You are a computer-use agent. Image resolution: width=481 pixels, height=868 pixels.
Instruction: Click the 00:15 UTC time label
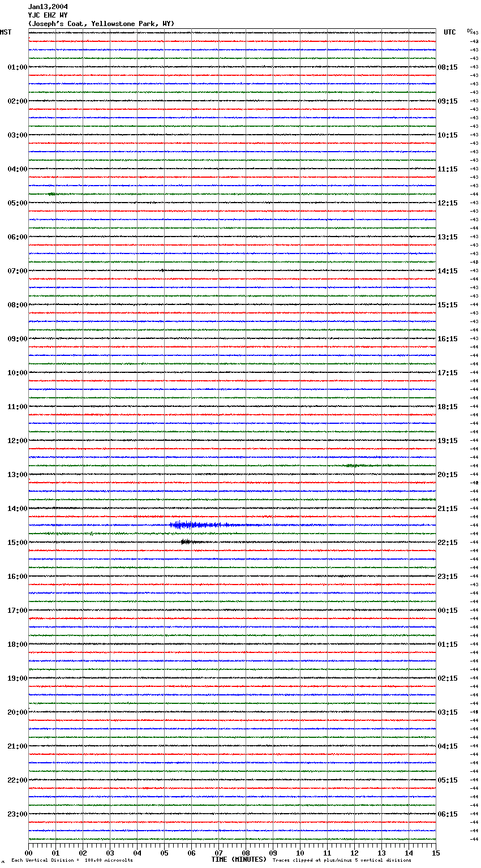(448, 611)
